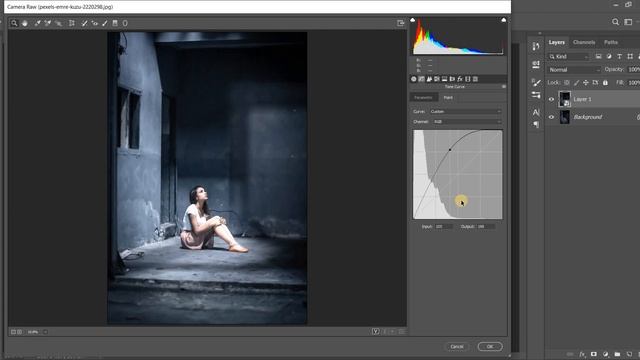Open the Curve preset dropdown
This screenshot has height=360, width=640.
click(x=465, y=111)
